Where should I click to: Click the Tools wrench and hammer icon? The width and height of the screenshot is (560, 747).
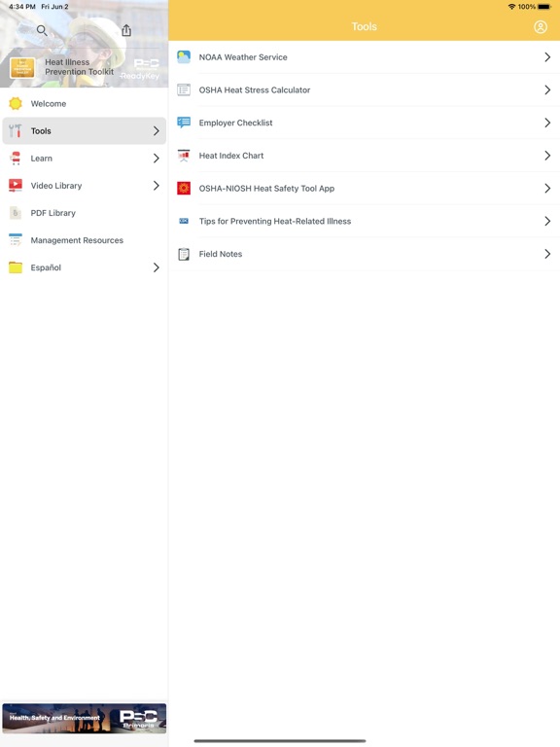16,130
